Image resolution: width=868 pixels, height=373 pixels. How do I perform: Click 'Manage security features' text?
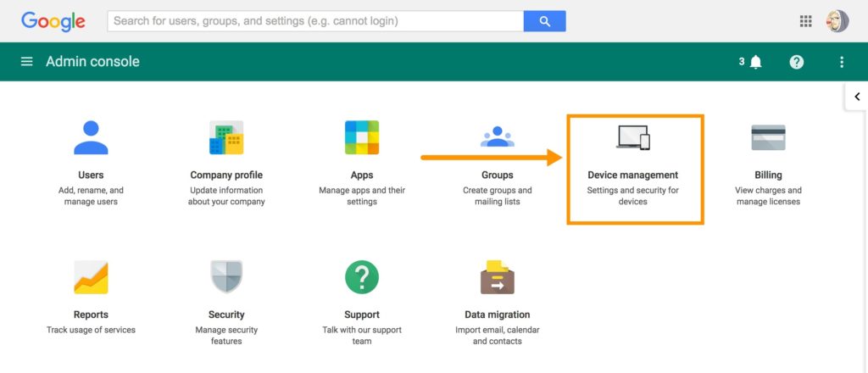(x=226, y=336)
